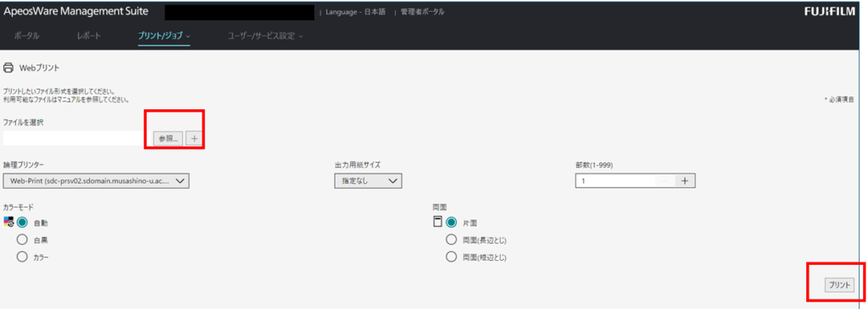Click the * 必須項目 note

[x=838, y=100]
